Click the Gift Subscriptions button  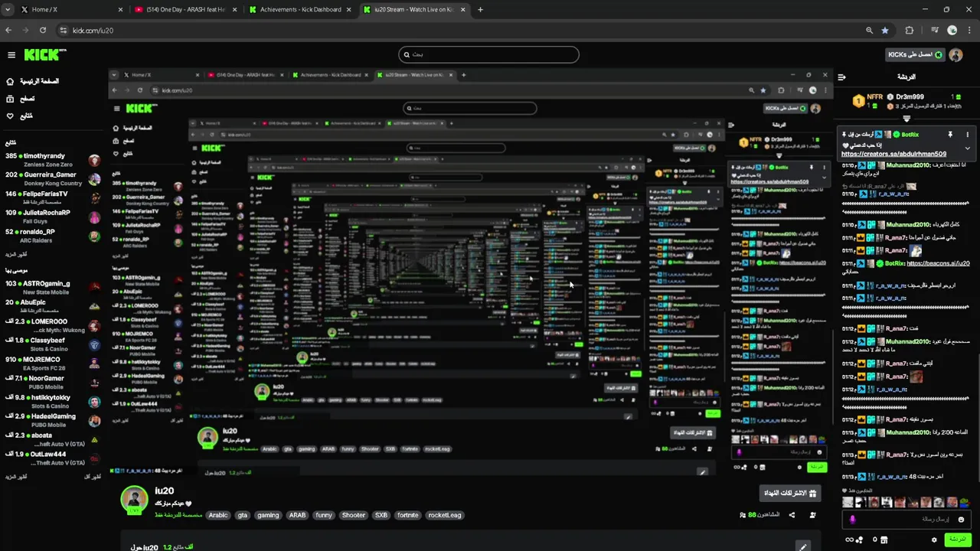[x=791, y=494]
